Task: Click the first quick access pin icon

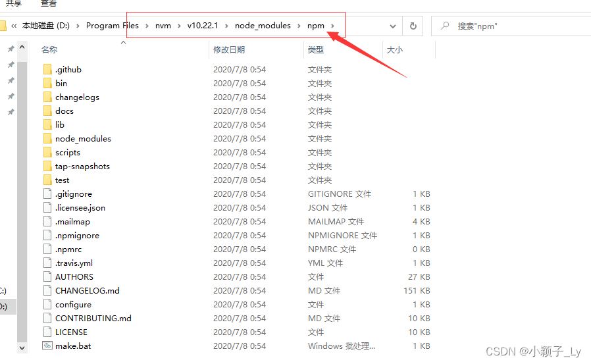Action: (x=11, y=49)
